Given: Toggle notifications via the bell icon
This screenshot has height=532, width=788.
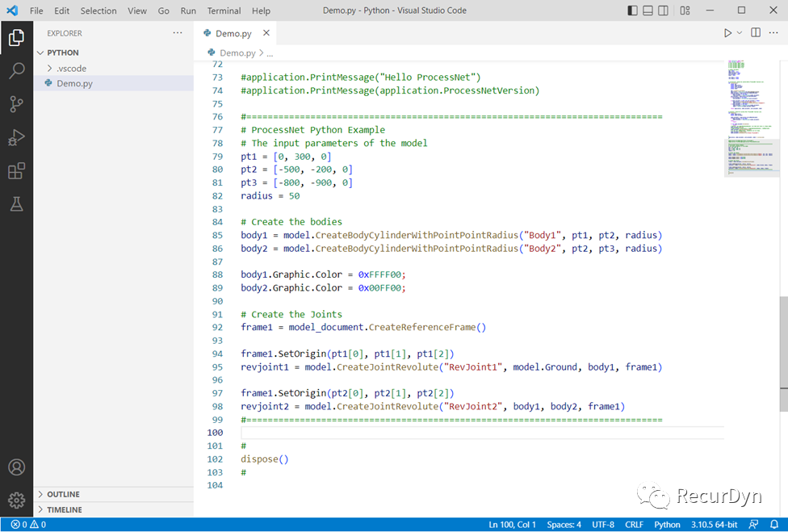Looking at the screenshot, I should click(773, 524).
